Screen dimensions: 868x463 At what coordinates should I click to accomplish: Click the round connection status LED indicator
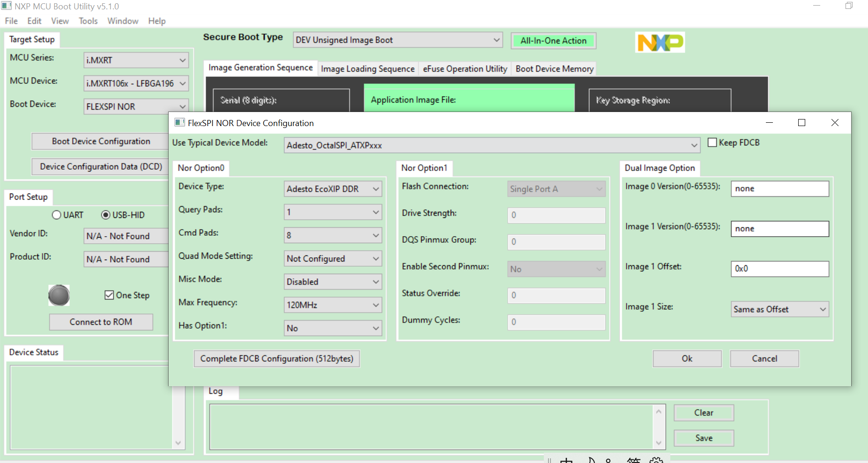[59, 296]
